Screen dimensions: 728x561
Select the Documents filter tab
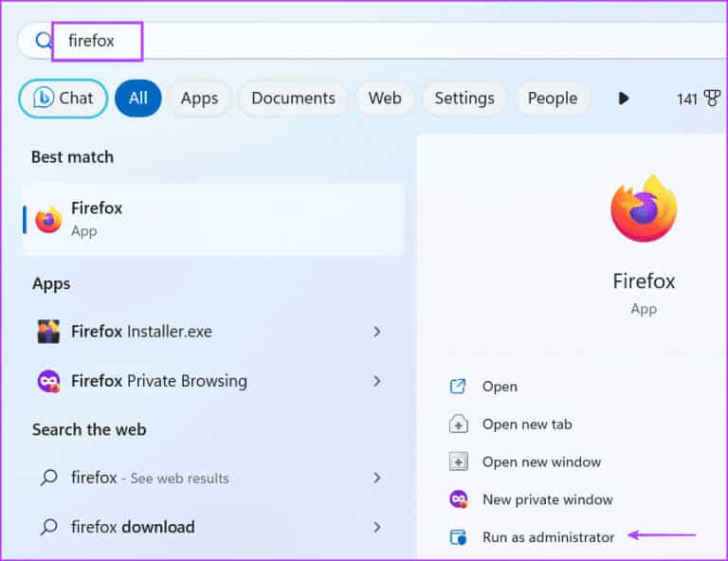coord(293,98)
